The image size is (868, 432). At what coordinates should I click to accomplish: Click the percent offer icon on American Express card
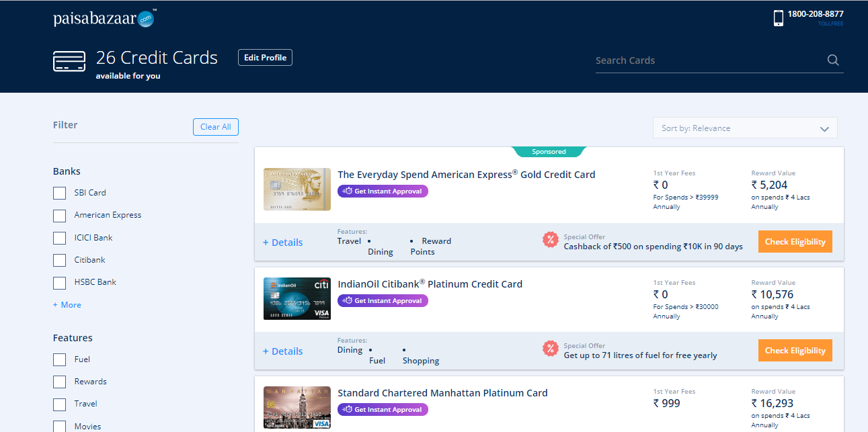coord(551,240)
